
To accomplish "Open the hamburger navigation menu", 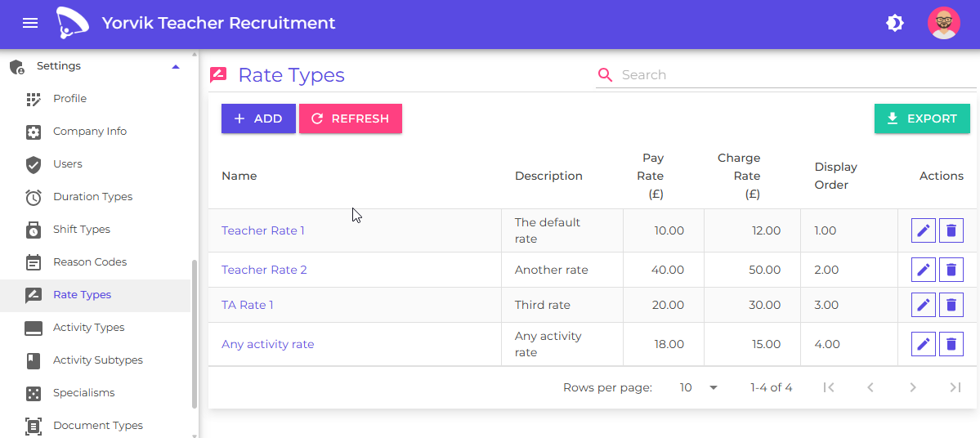I will click(30, 23).
